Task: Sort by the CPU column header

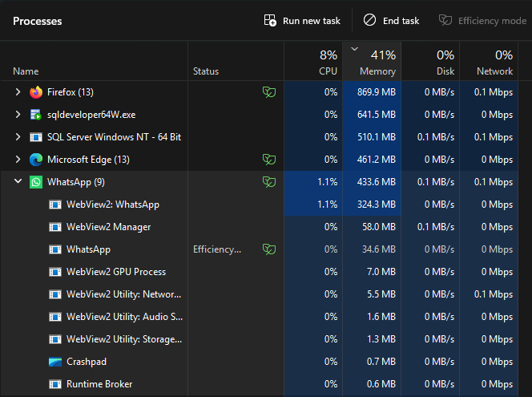Action: 313,62
